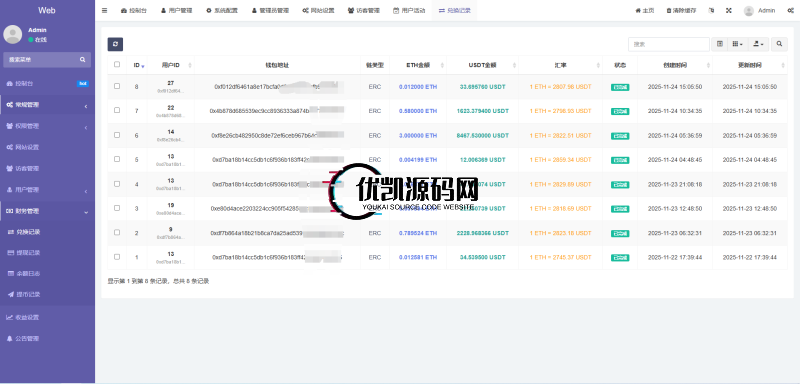Image resolution: width=800 pixels, height=384 pixels.
Task: Click the fullscreen arrows icon in top bar
Action: click(x=729, y=10)
